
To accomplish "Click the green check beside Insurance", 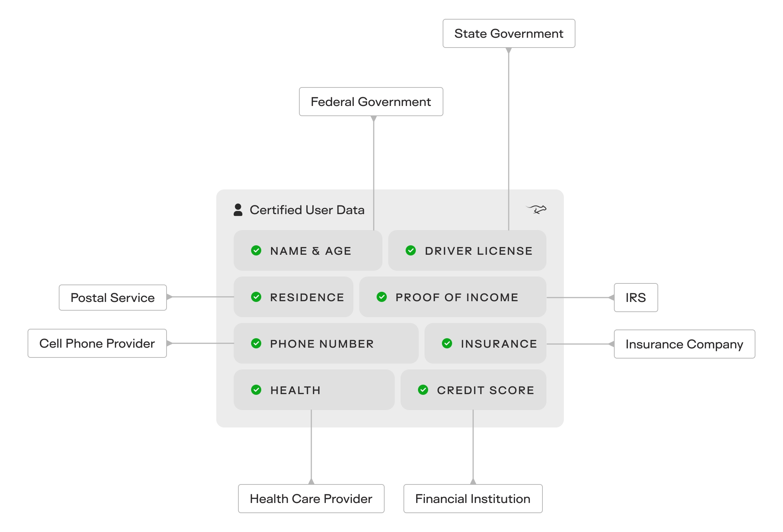I will pos(447,343).
